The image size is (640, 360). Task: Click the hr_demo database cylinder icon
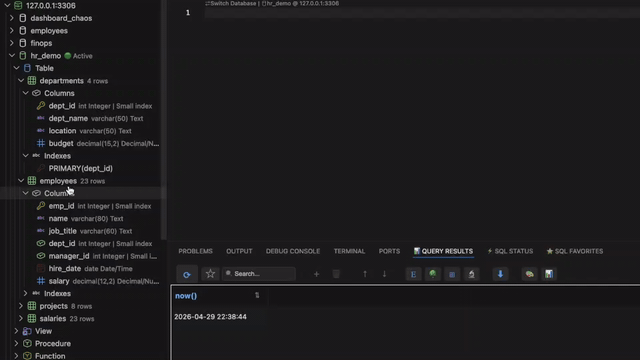pos(23,56)
